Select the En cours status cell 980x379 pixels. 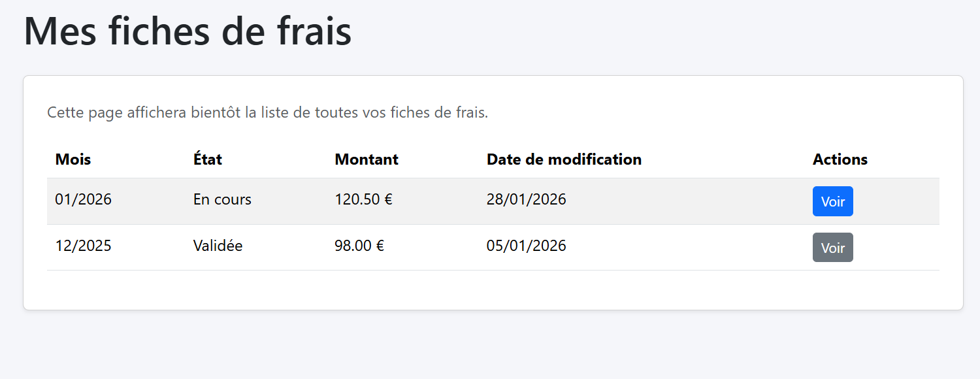coord(221,199)
